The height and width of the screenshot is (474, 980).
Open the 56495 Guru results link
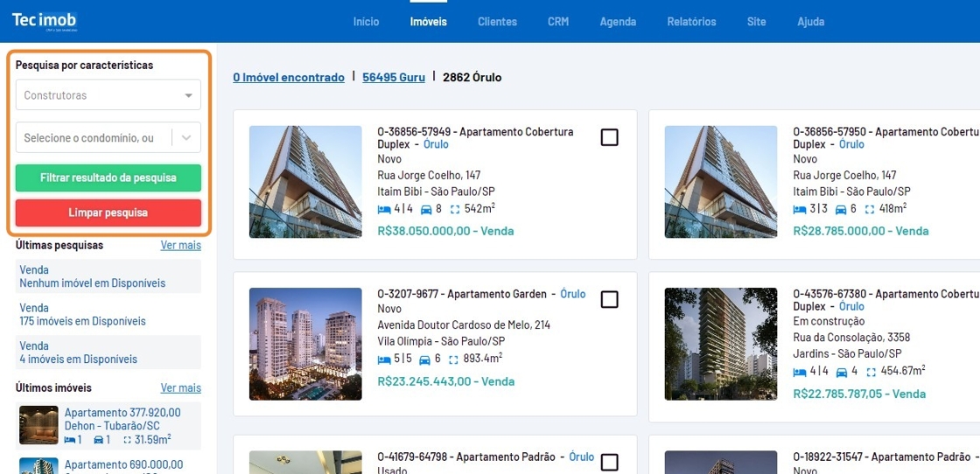coord(393,78)
